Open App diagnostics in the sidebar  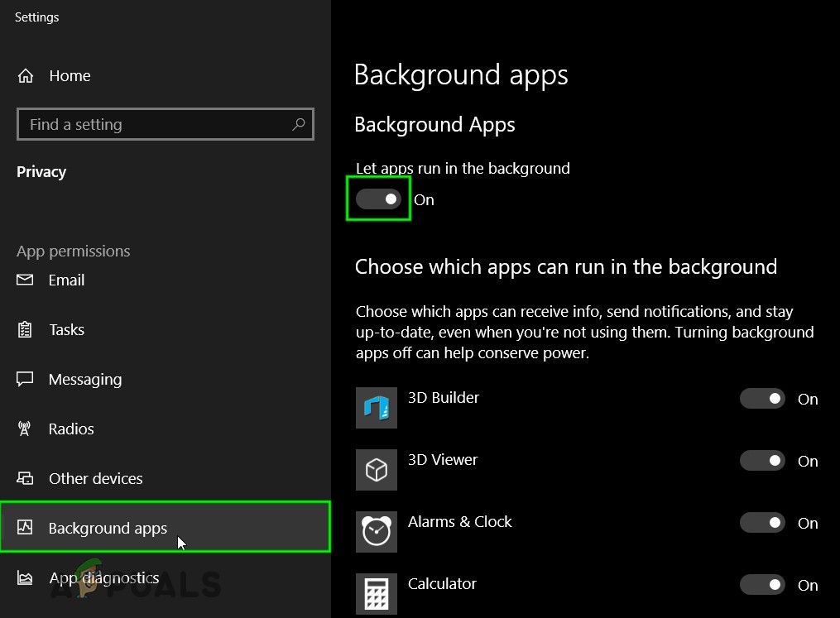(103, 577)
